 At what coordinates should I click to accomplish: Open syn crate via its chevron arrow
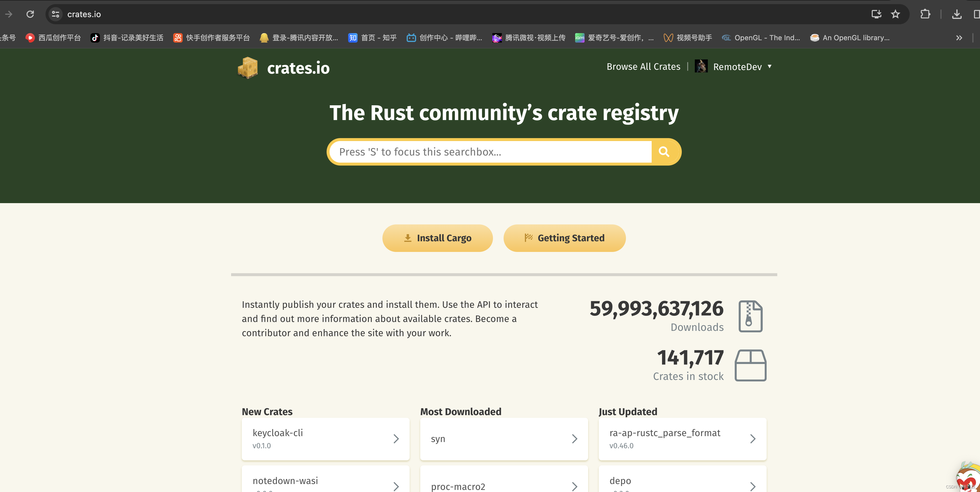(x=575, y=439)
